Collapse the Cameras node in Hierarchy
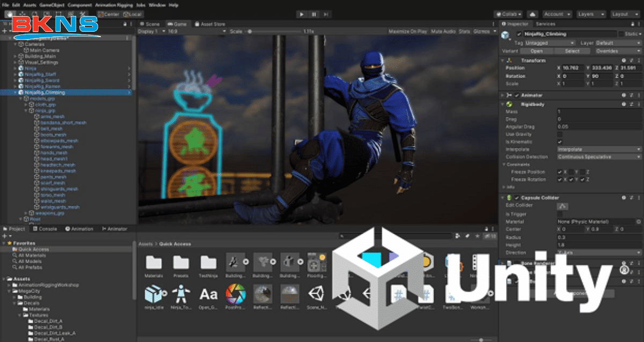Screen dimensions: 644x342 click(x=15, y=44)
